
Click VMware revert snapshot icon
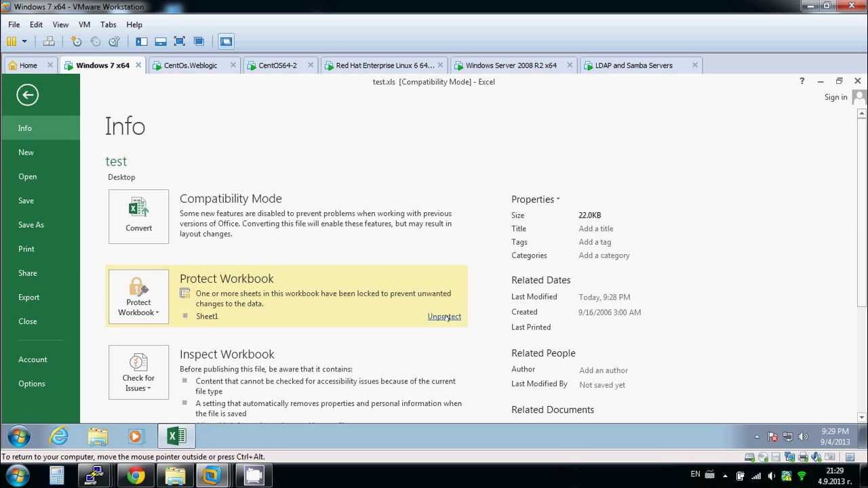click(96, 41)
